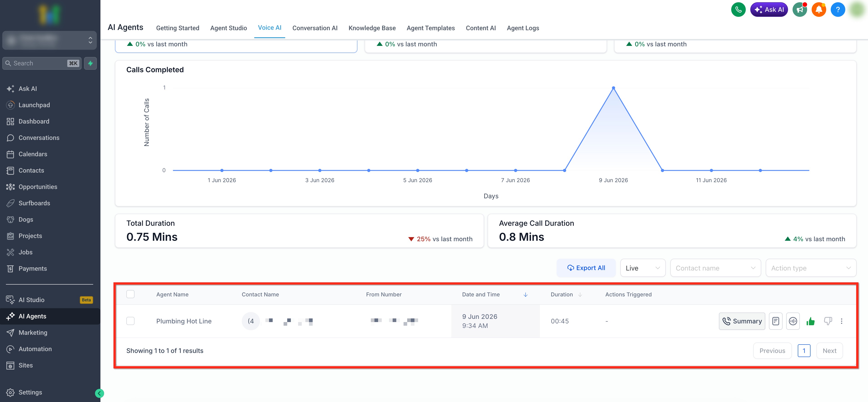The width and height of the screenshot is (868, 402).
Task: Tick the select-all checkbox in table header
Action: (x=130, y=294)
